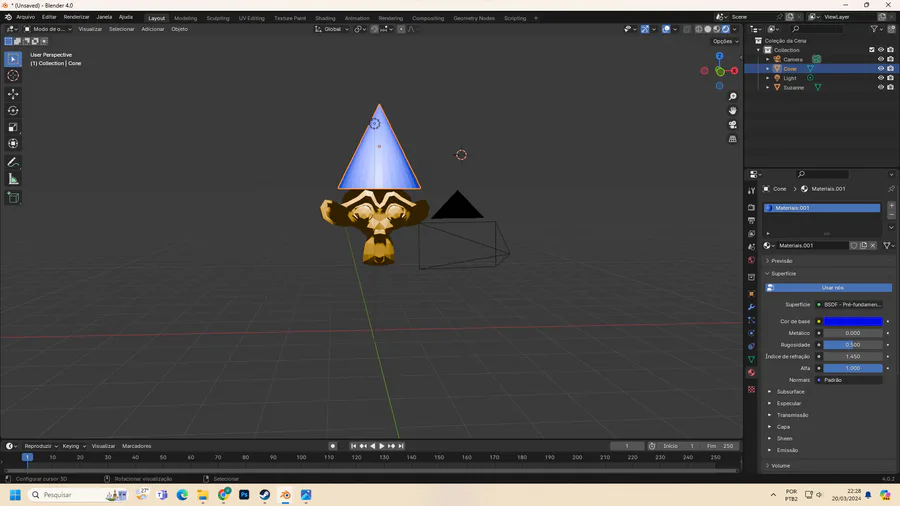The height and width of the screenshot is (506, 900).
Task: Click the viewport zoom magnifier icon
Action: (x=732, y=96)
